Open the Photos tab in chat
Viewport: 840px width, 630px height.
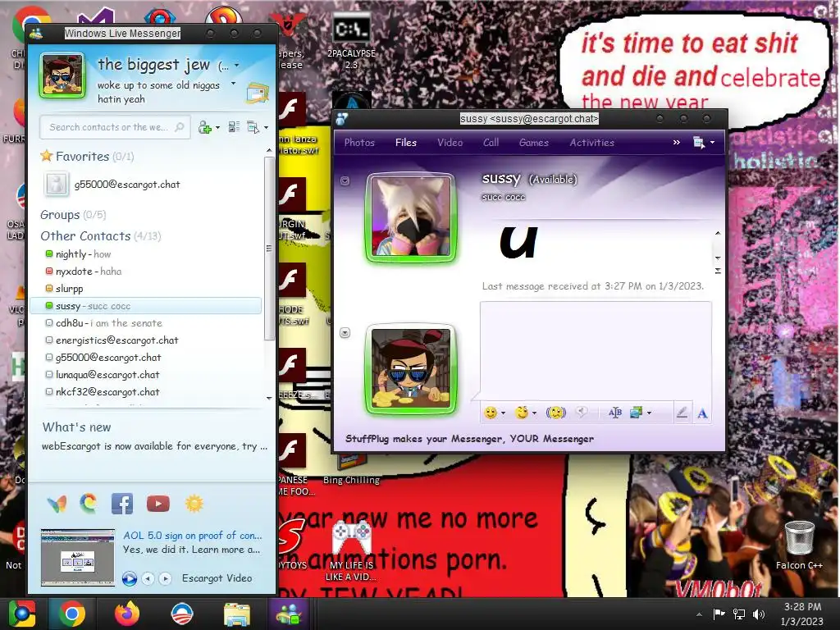click(x=359, y=143)
